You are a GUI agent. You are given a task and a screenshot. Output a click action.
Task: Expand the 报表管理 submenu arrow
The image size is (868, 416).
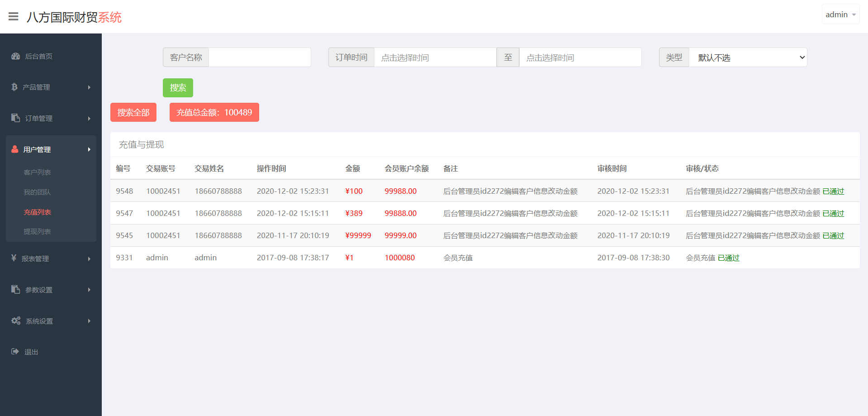[89, 259]
